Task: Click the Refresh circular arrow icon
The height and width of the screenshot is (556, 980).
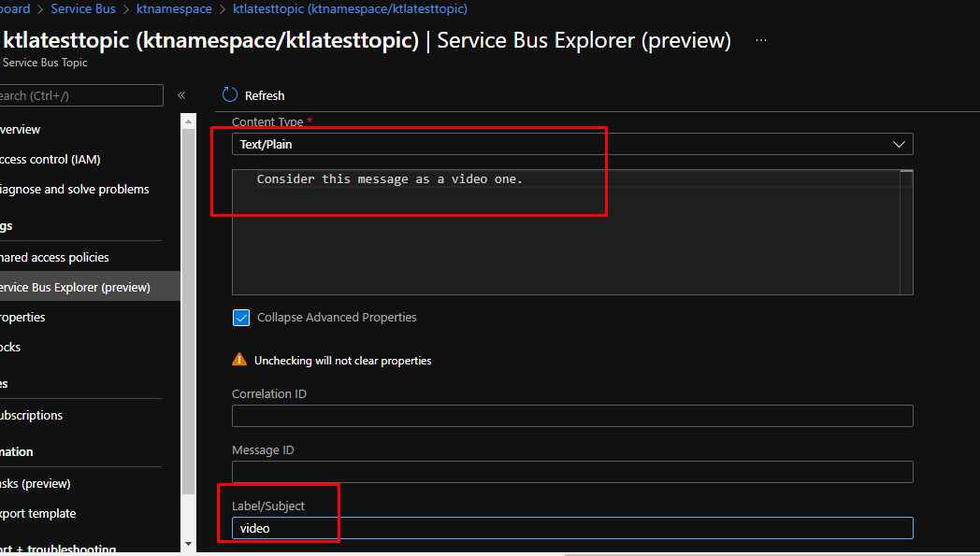Action: [x=230, y=95]
